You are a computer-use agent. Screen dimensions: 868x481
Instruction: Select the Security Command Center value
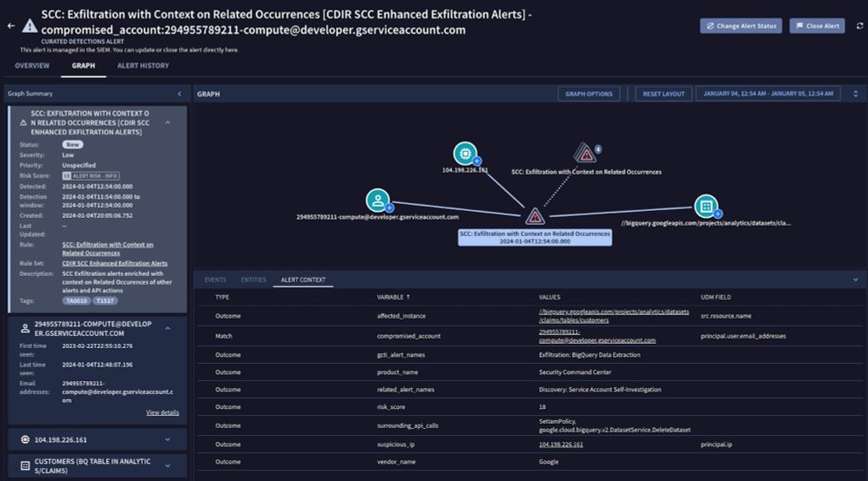click(575, 372)
